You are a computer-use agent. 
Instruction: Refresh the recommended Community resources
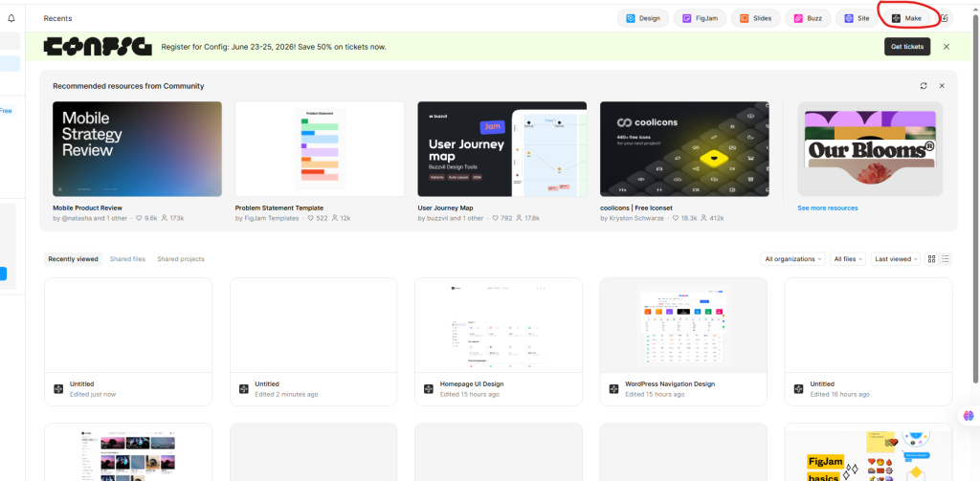[x=924, y=86]
